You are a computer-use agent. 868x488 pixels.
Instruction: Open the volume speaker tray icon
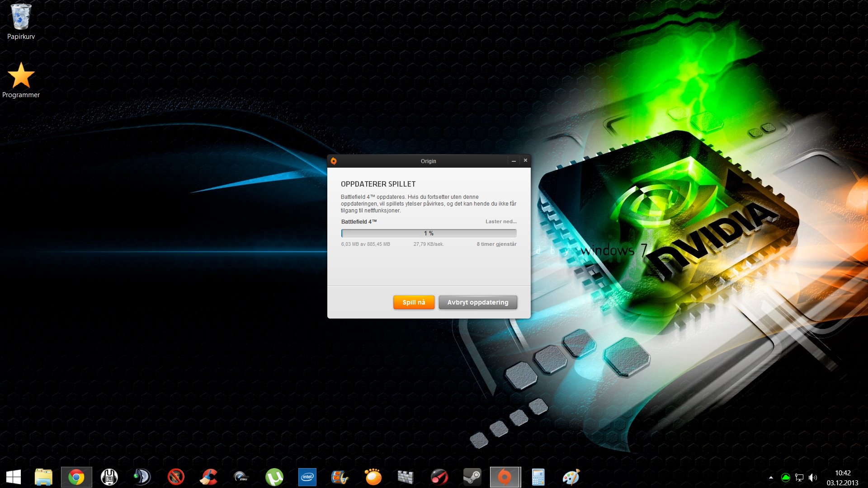click(813, 478)
